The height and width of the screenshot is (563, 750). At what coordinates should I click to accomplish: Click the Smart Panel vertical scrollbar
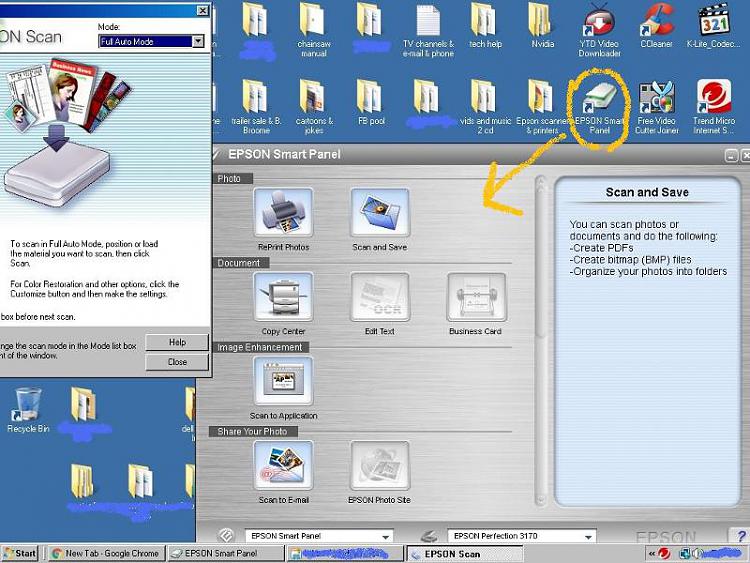(541, 341)
